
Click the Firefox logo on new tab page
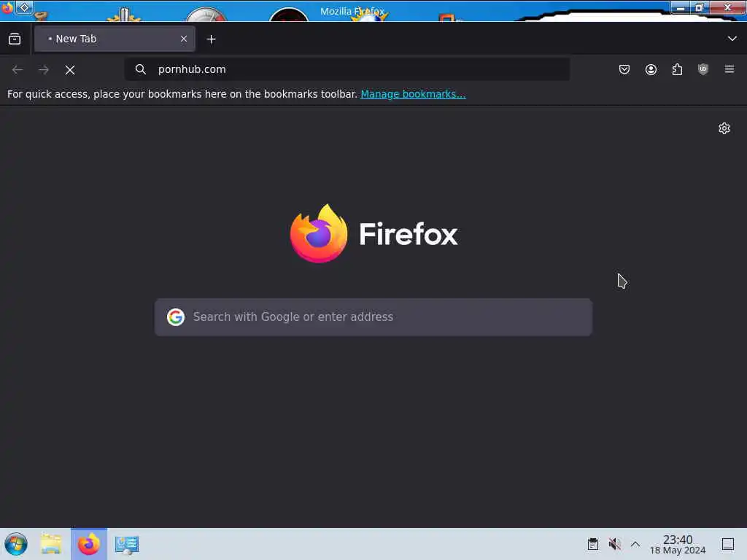click(373, 234)
